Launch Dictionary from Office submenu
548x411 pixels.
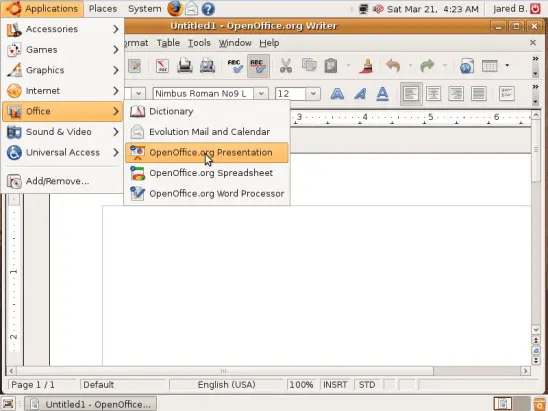(x=207, y=111)
